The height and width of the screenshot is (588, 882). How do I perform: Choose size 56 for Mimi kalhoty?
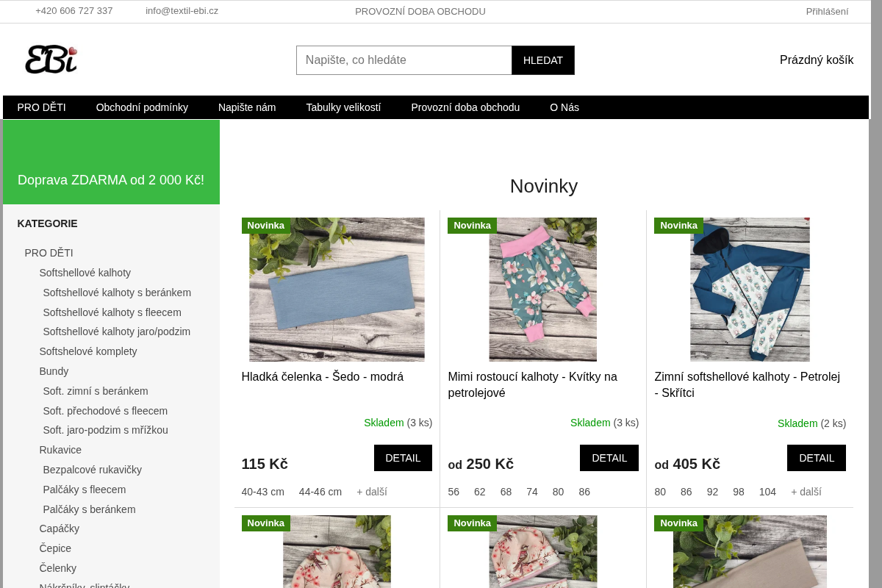tap(453, 492)
